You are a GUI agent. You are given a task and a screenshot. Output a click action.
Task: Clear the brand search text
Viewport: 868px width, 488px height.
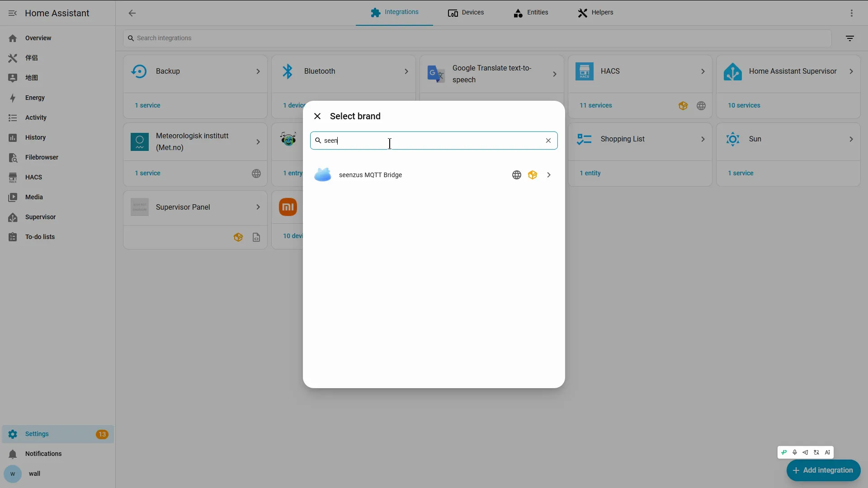(548, 141)
